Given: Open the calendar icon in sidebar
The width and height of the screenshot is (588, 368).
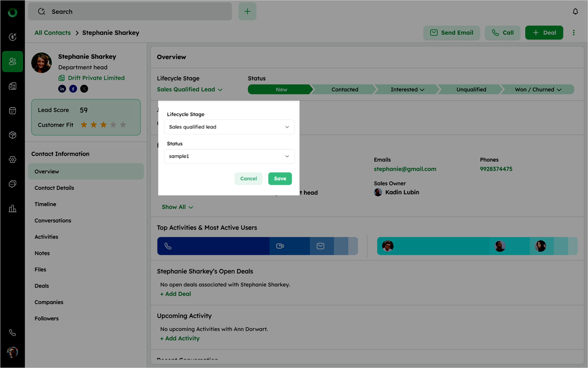Looking at the screenshot, I should (12, 111).
